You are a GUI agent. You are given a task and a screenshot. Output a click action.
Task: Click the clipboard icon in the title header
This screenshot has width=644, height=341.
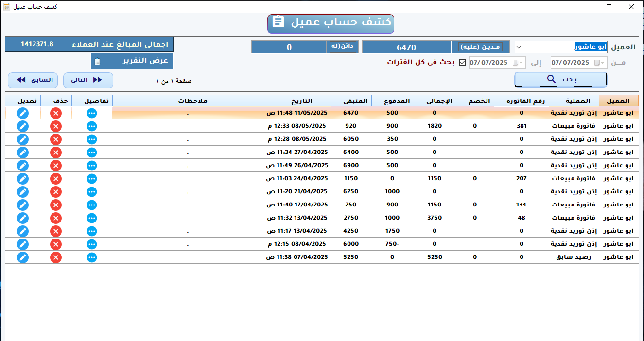(x=278, y=23)
